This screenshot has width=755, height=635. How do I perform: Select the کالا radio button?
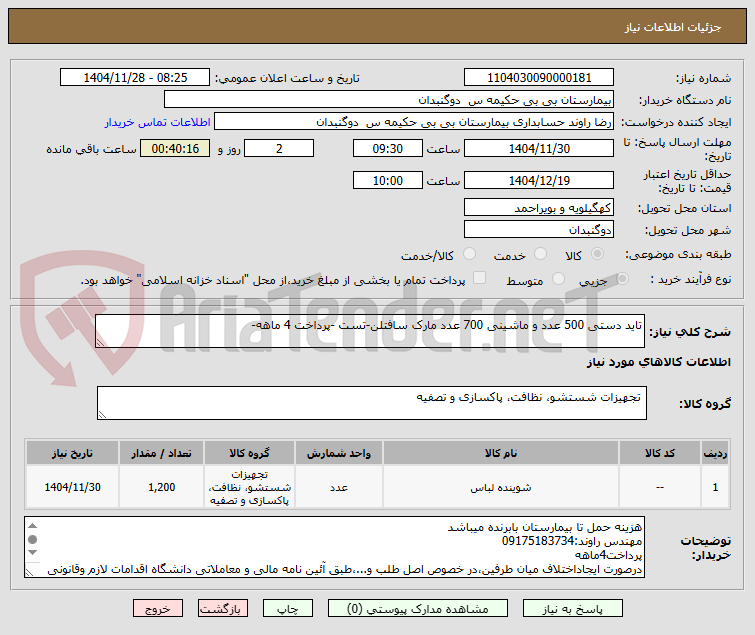pos(598,254)
